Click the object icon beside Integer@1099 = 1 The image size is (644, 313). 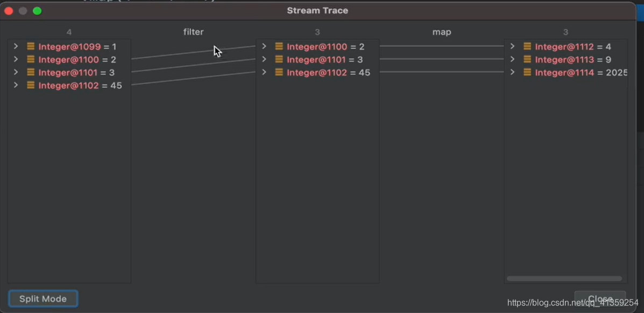tap(30, 46)
